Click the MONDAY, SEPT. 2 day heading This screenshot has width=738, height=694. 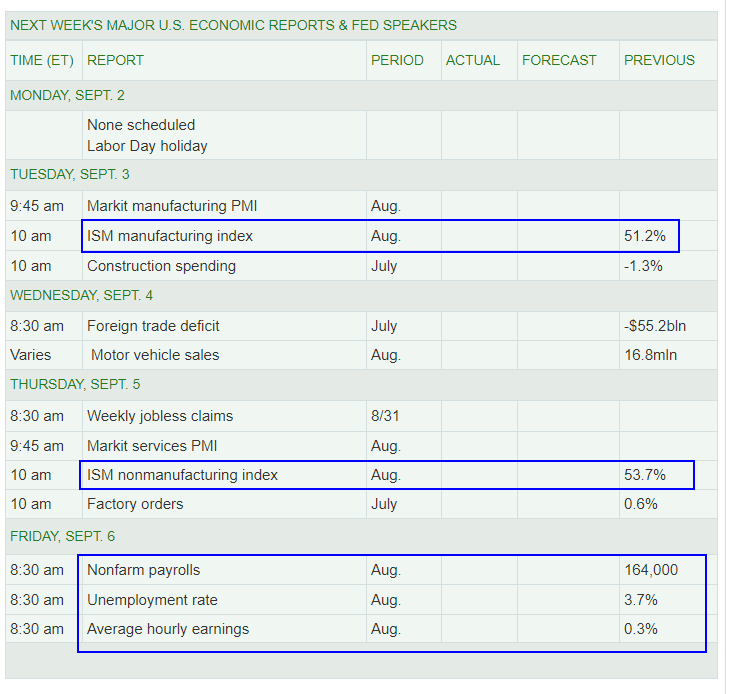pos(67,96)
